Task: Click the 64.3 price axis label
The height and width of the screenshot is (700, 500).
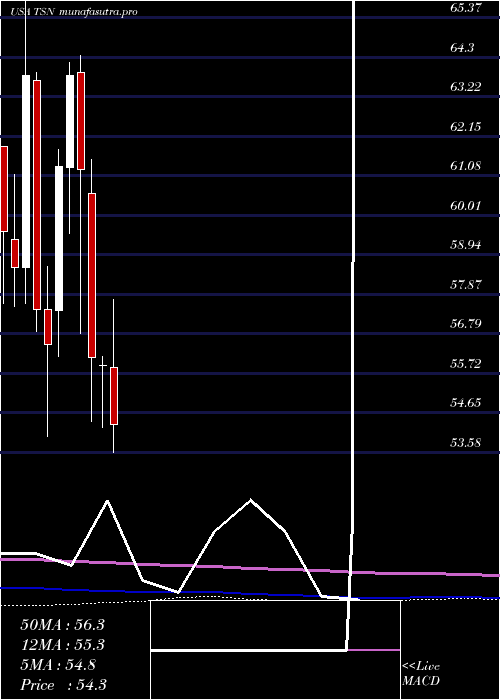Action: coord(462,47)
